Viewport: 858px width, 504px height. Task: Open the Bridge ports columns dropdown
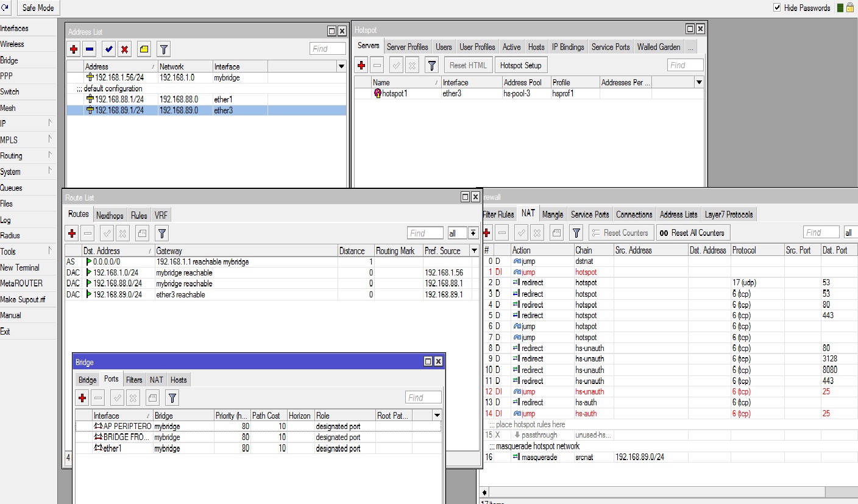[x=436, y=416]
